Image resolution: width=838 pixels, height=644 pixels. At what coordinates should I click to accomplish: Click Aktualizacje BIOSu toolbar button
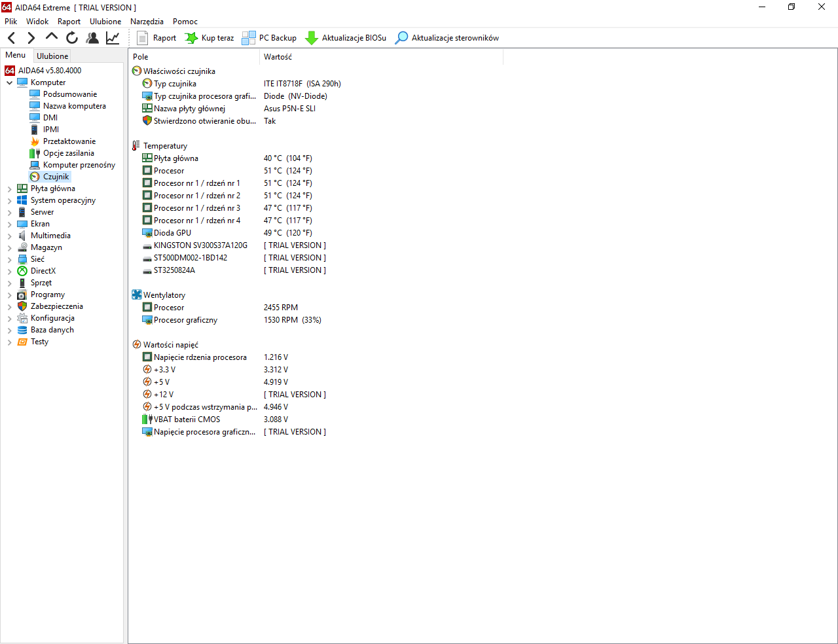pos(346,38)
